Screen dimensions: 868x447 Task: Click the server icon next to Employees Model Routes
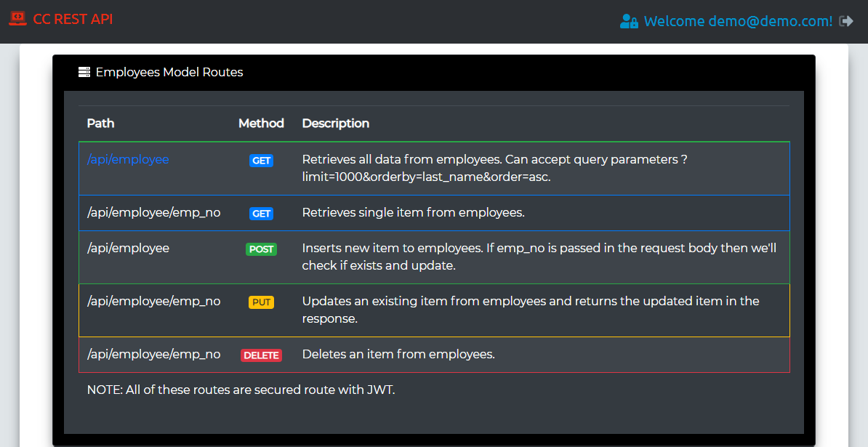click(84, 72)
